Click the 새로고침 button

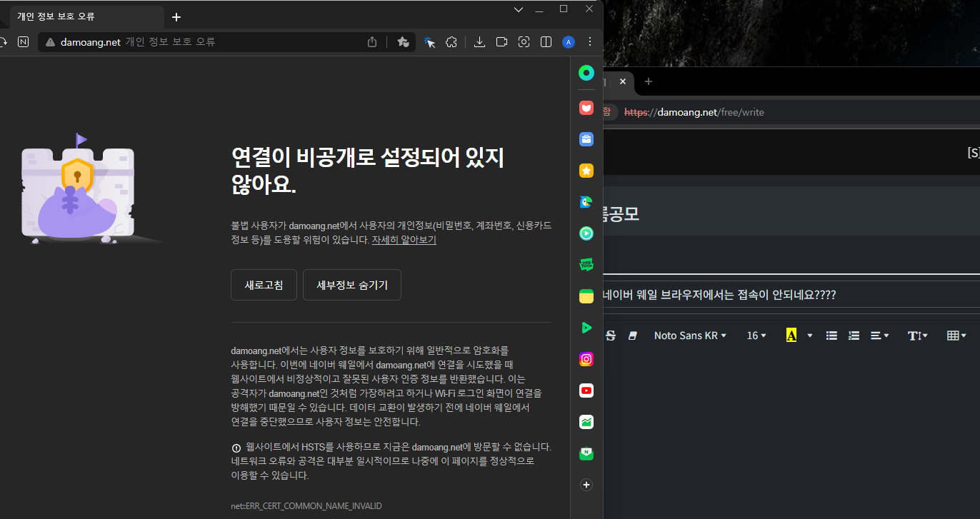[x=264, y=285]
